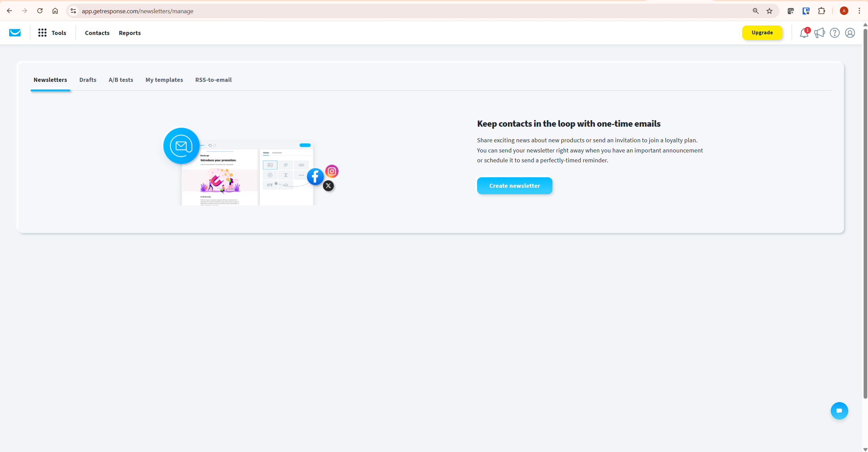Click the Create newsletter button

[x=514, y=185]
